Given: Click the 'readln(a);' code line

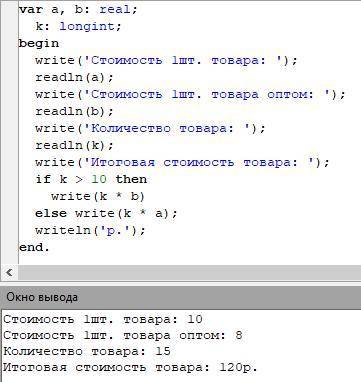Looking at the screenshot, I should tap(74, 78).
